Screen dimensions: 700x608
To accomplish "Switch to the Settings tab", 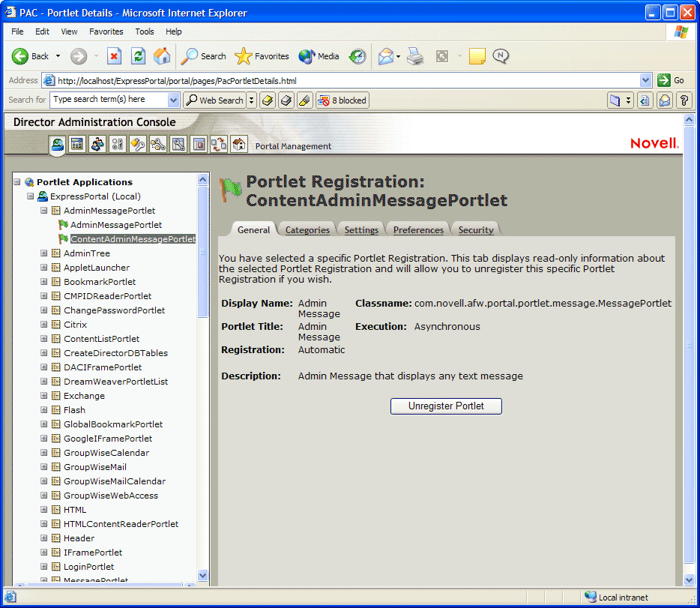I will [x=361, y=230].
